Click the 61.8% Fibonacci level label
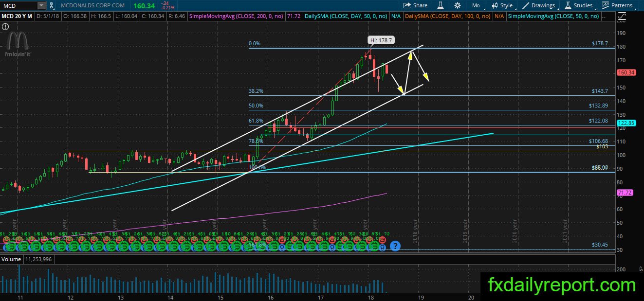The width and height of the screenshot is (644, 301). (x=256, y=121)
